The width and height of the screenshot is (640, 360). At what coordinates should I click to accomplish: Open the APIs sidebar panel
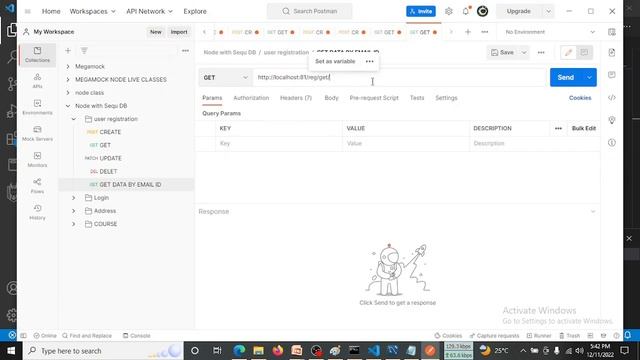[x=37, y=81]
